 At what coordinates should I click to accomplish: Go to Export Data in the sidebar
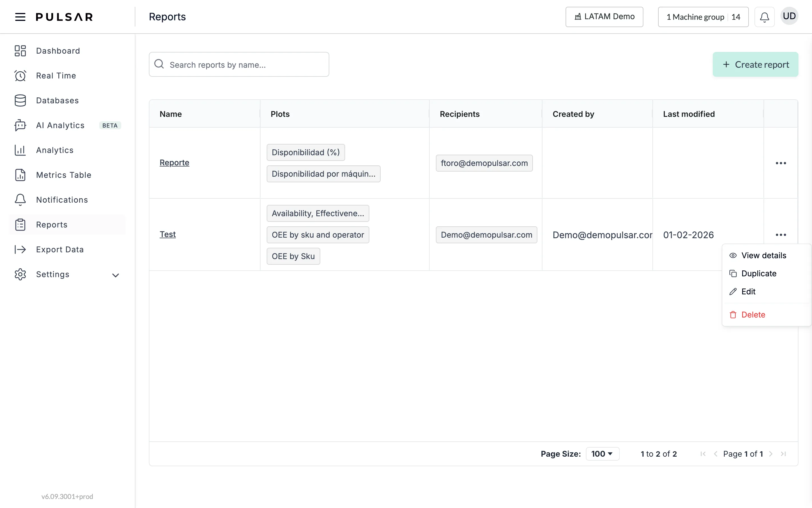[67, 249]
